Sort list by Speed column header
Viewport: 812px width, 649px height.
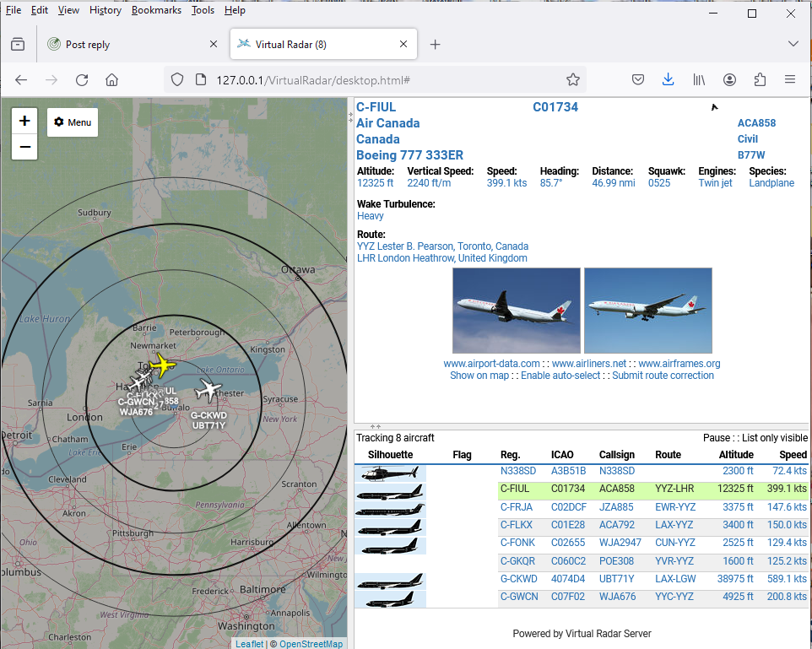tap(793, 455)
